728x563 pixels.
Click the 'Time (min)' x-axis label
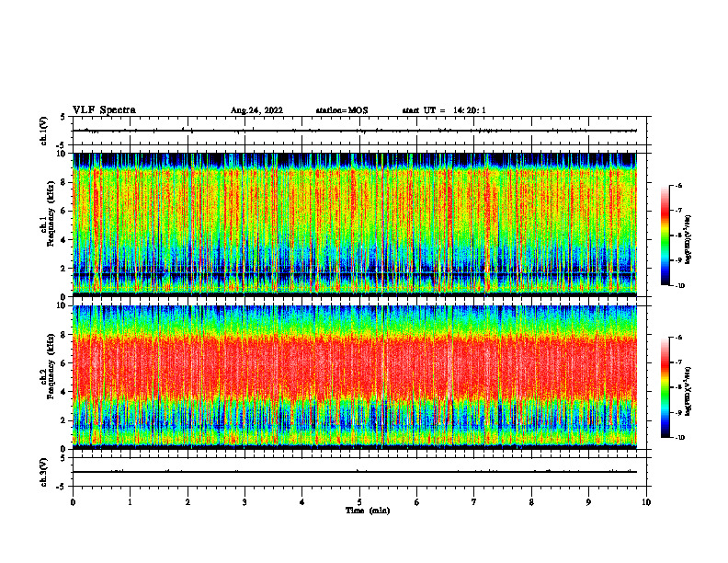pos(368,511)
